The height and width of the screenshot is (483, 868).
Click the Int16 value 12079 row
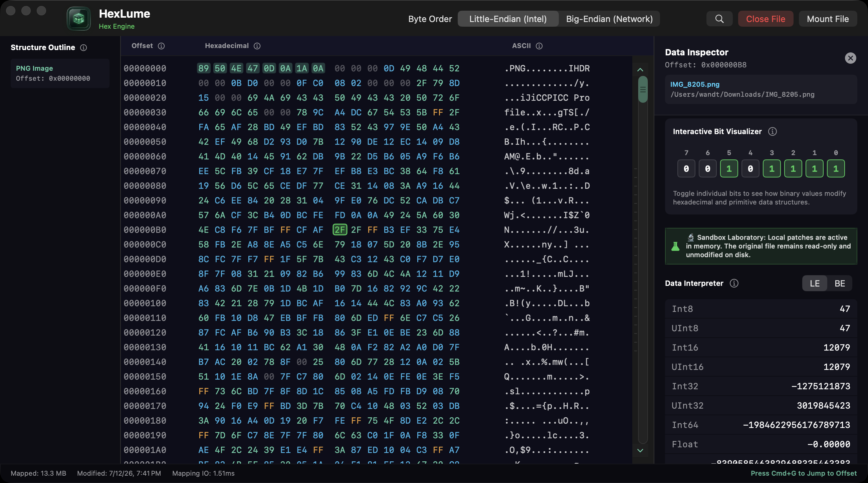761,348
